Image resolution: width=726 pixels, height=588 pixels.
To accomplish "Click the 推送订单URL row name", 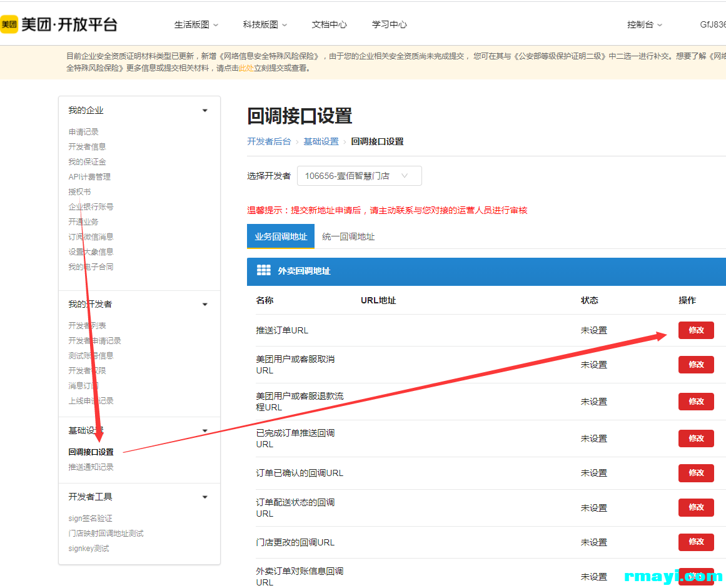I will tap(282, 330).
